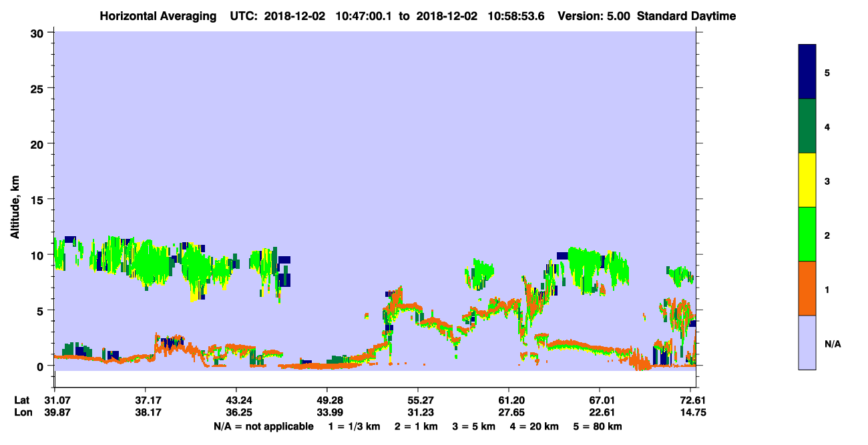Click the lavender N/A colorbar segment
The width and height of the screenshot is (868, 445).
coord(807,342)
